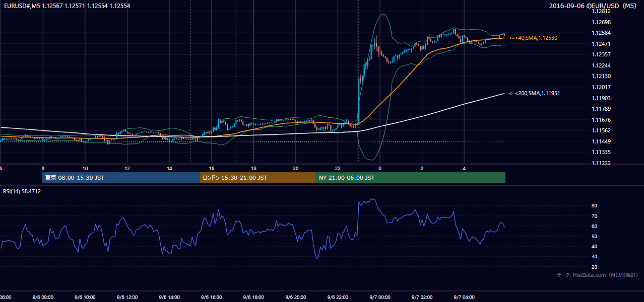Image resolution: width=644 pixels, height=302 pixels.
Task: Click the 9/6 14:00 time label
Action: [169, 297]
